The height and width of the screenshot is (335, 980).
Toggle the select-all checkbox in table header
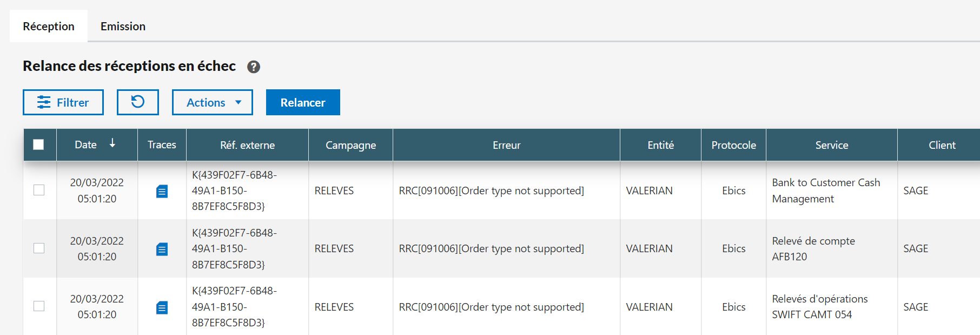38,144
